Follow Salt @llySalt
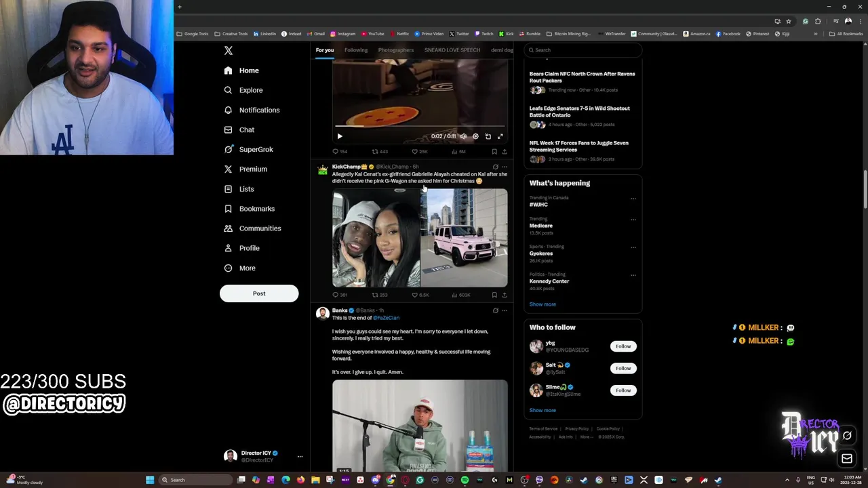The image size is (868, 488). click(623, 368)
